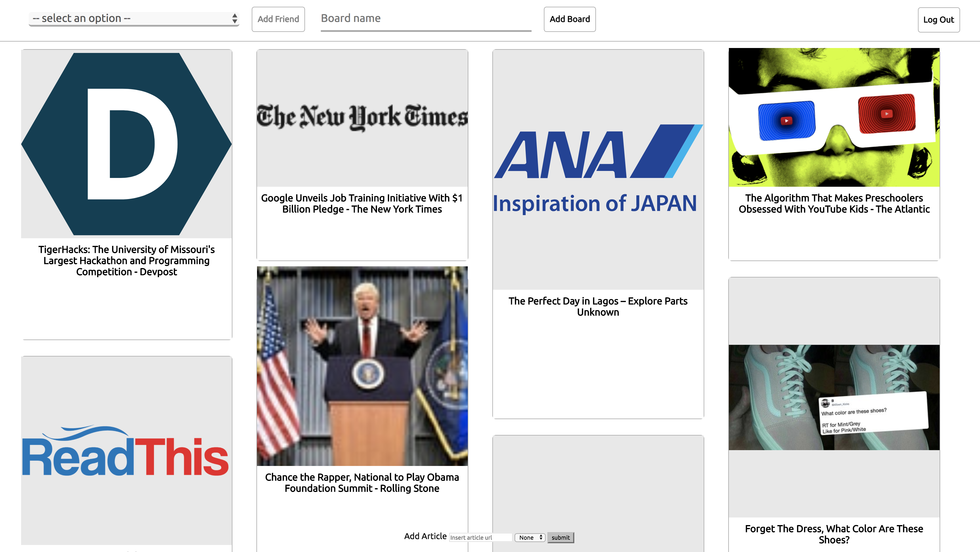Open the shoes color photo thumbnail
Screen dimensions: 980x552
834,397
